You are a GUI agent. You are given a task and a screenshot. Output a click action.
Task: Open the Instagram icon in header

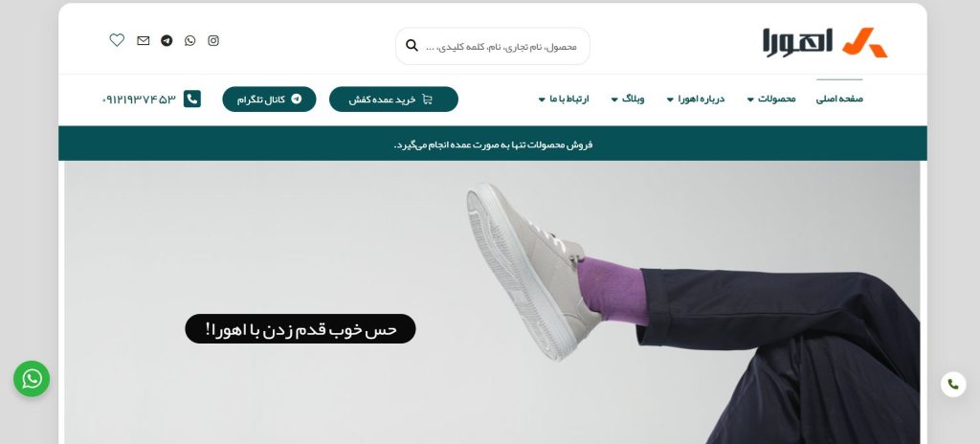click(x=213, y=40)
